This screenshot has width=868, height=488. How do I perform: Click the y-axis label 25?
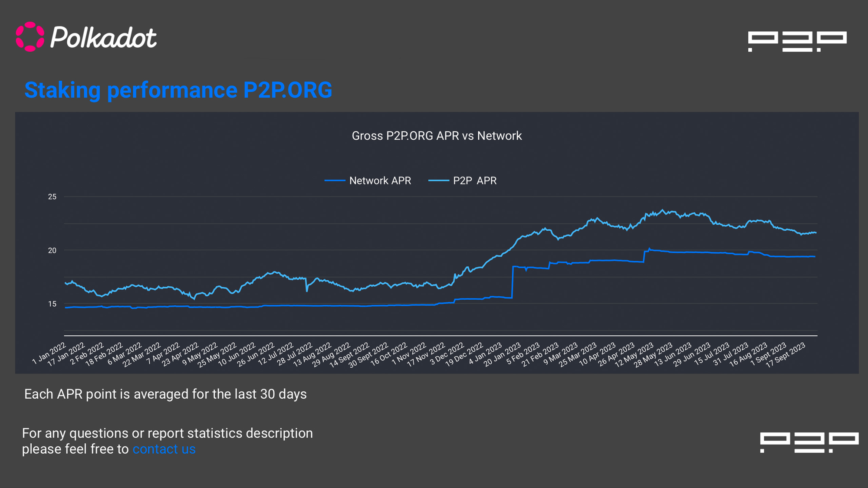click(52, 197)
